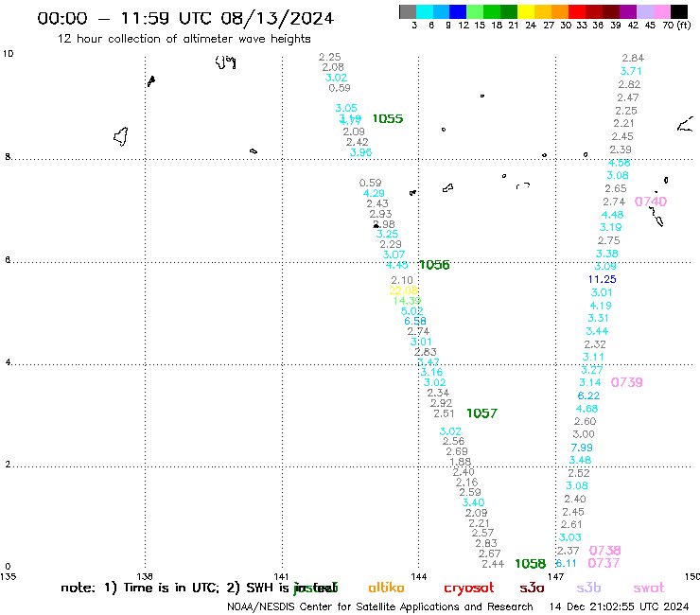This screenshot has height=615, width=700.
Task: Click longitude axis label 147
Action: pos(555,576)
